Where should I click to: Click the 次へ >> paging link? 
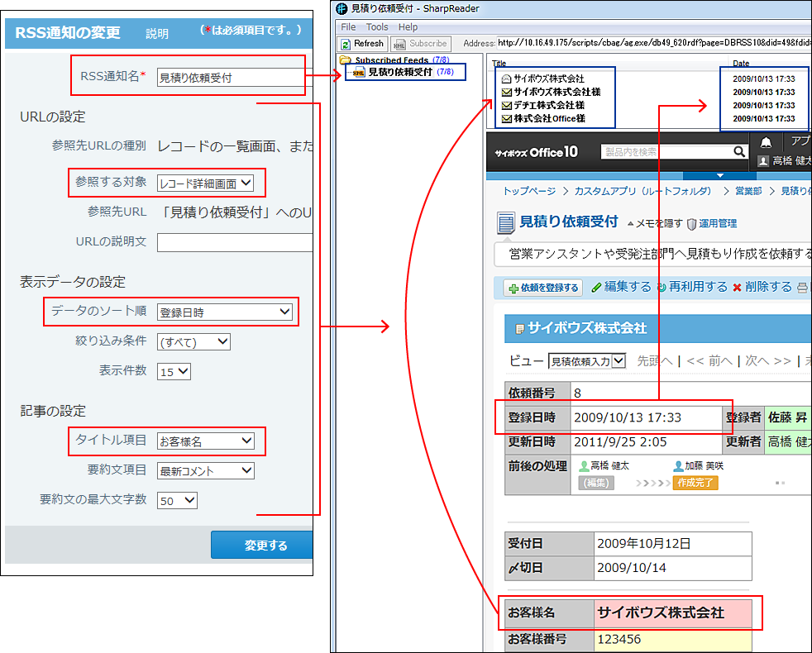point(768,360)
